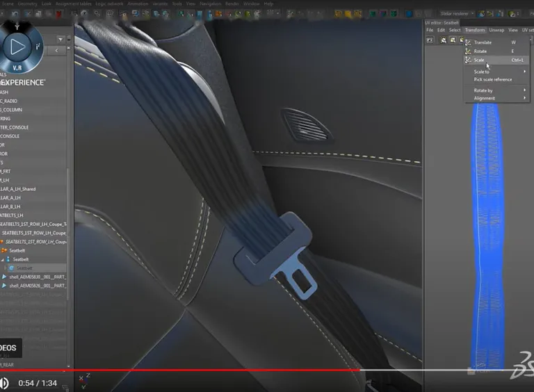
Task: Choose Pick scale reference entry
Action: (x=493, y=80)
